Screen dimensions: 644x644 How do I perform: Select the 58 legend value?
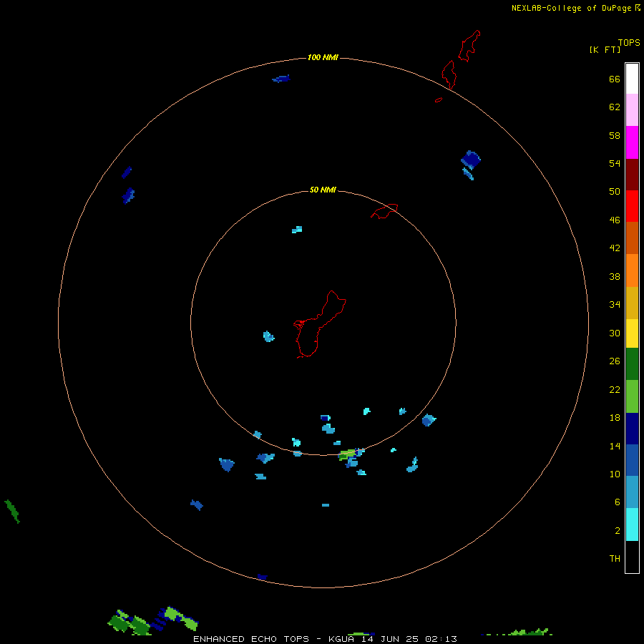pyautogui.click(x=615, y=136)
